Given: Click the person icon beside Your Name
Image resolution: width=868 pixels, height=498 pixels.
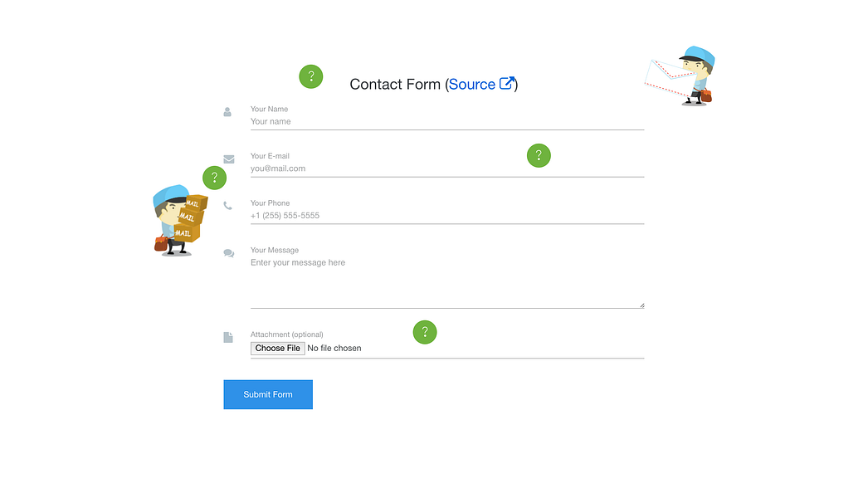Looking at the screenshot, I should click(227, 112).
